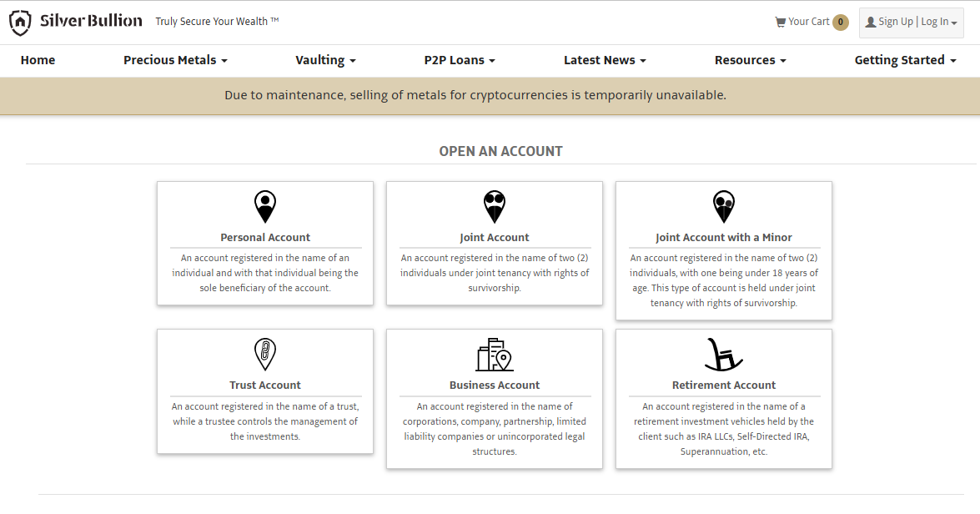Expand the P2P Loans dropdown
The width and height of the screenshot is (980, 514).
(460, 60)
